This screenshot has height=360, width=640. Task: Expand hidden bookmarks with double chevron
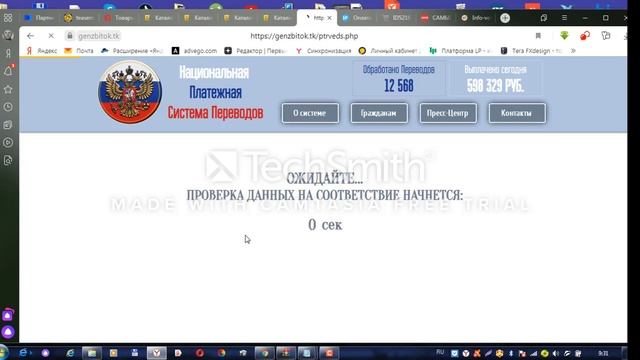[x=573, y=51]
